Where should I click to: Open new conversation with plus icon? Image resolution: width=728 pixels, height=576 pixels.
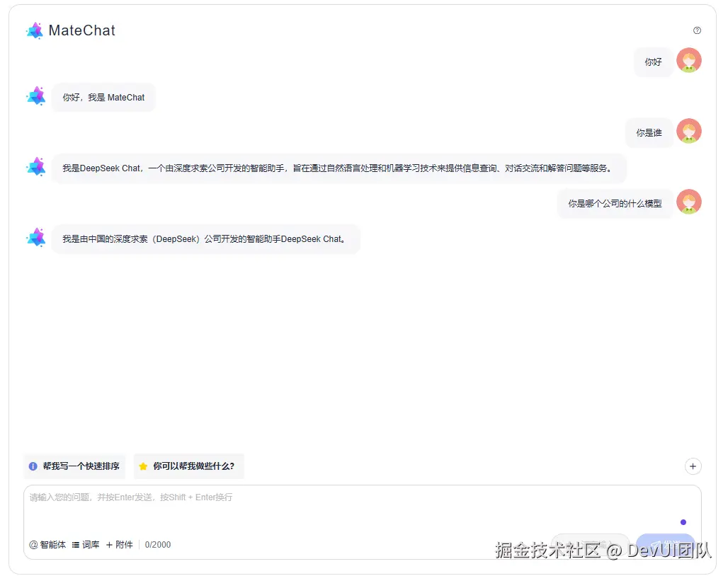[693, 466]
